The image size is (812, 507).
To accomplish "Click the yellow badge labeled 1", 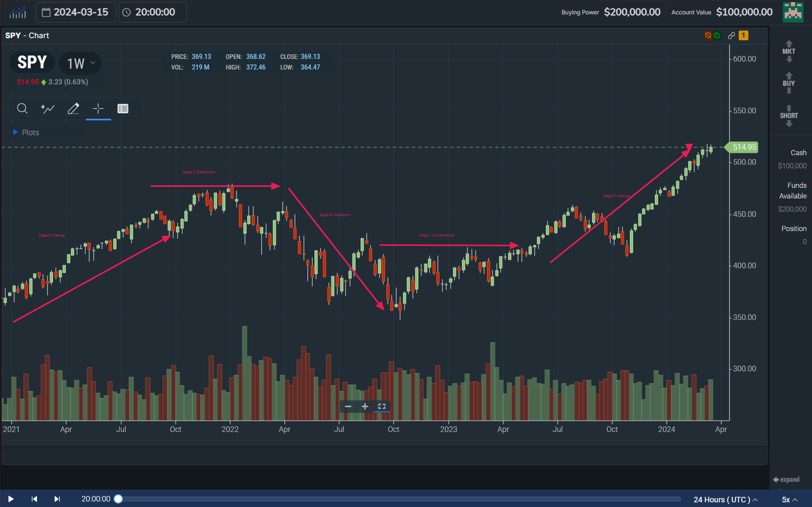I will pos(744,35).
